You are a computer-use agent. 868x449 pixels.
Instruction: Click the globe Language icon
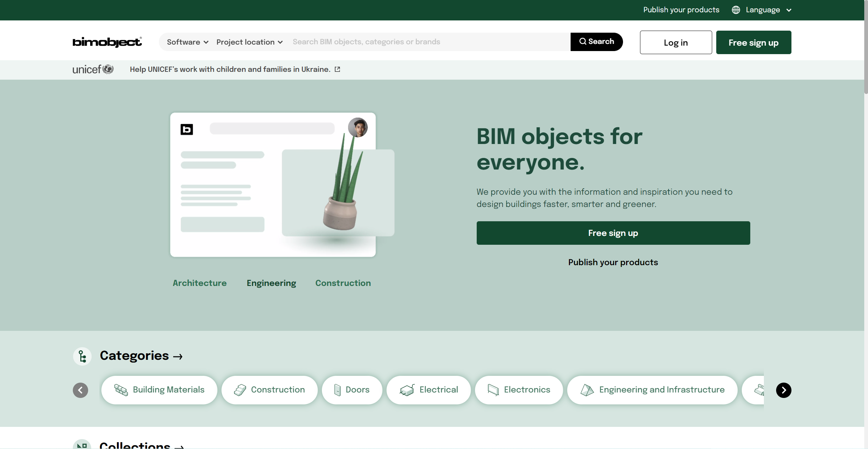point(736,10)
